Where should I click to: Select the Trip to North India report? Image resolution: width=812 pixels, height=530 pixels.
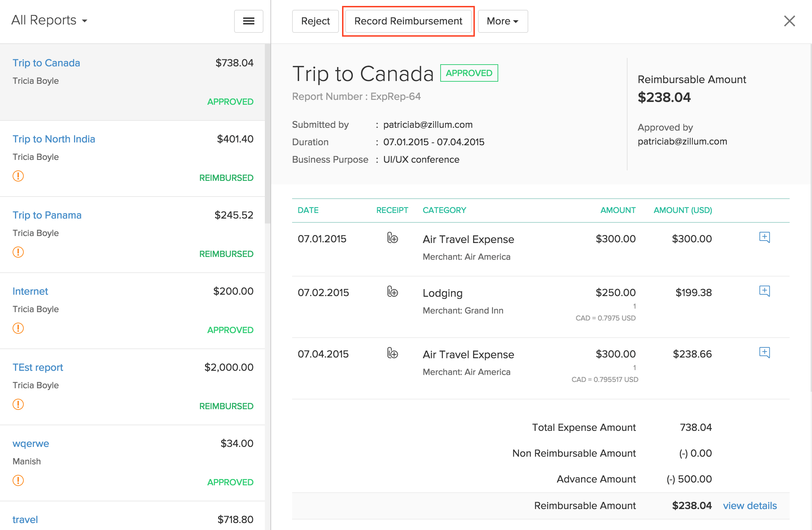(x=53, y=139)
